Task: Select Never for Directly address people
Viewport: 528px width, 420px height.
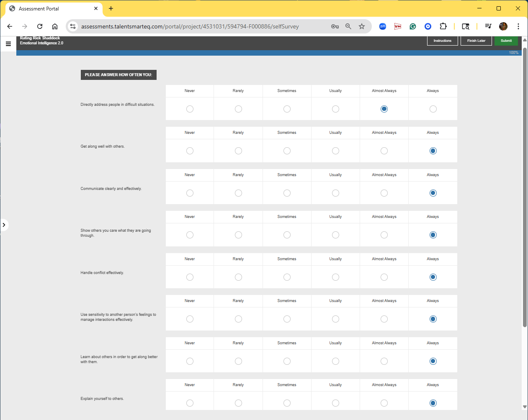Action: coord(190,109)
